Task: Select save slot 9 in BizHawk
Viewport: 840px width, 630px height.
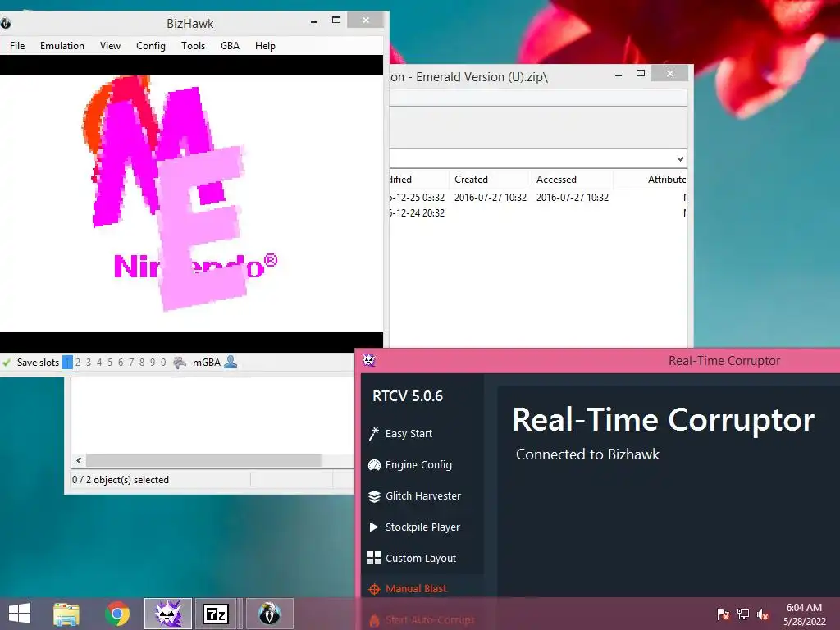Action: pos(153,362)
